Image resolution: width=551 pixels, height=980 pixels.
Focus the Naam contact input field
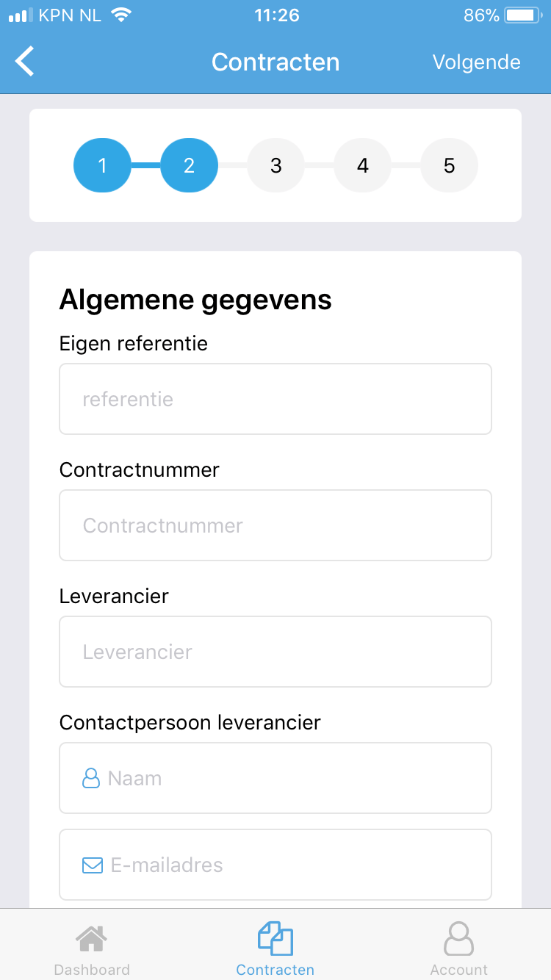(x=275, y=778)
